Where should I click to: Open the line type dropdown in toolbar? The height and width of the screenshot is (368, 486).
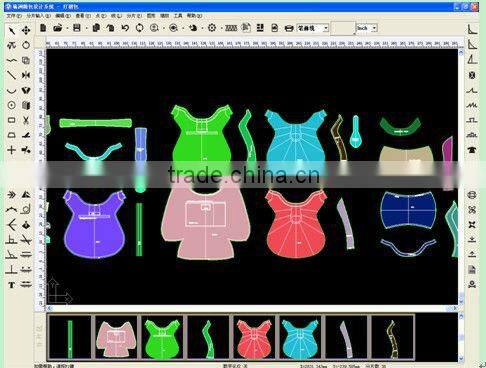326,28
